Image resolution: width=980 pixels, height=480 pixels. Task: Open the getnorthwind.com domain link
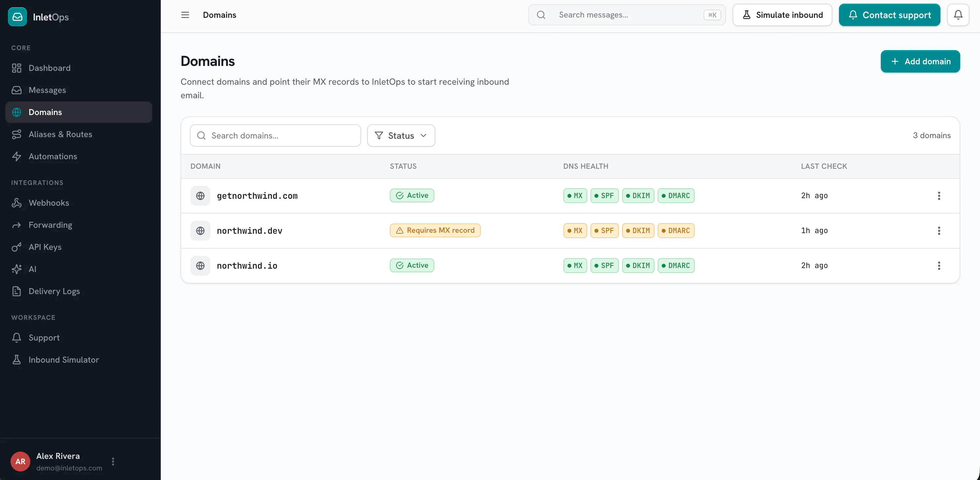point(257,195)
